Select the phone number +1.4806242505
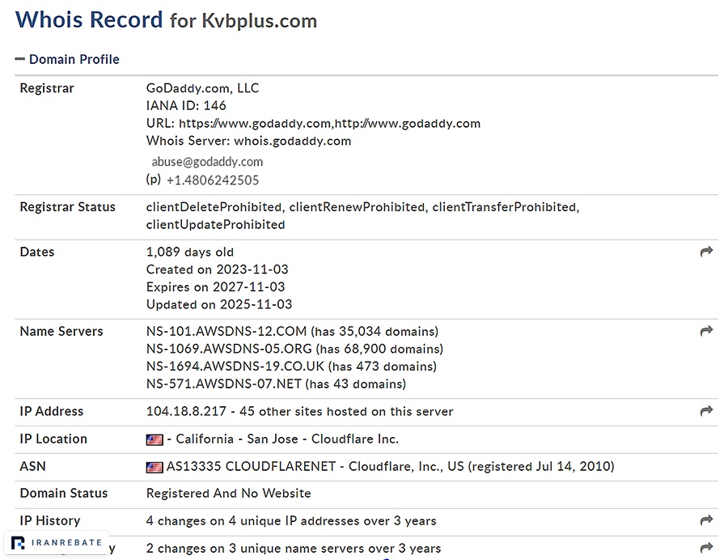This screenshot has height=560, width=728. point(213,180)
